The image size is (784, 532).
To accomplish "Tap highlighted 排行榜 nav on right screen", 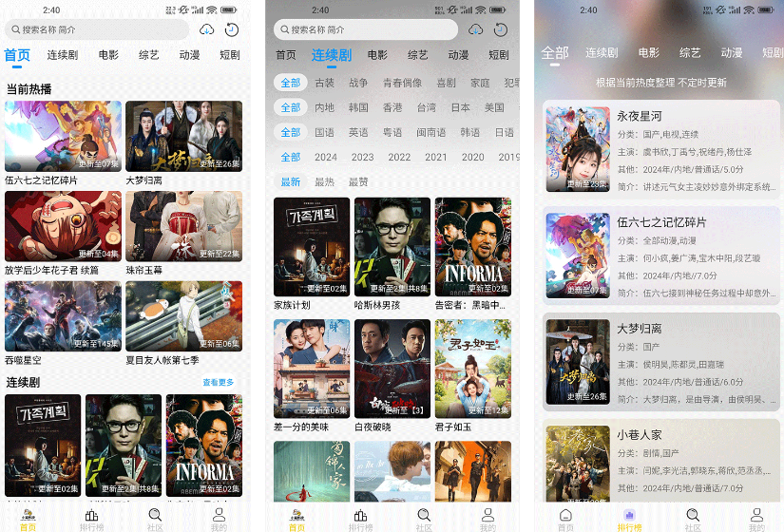I will [x=629, y=520].
